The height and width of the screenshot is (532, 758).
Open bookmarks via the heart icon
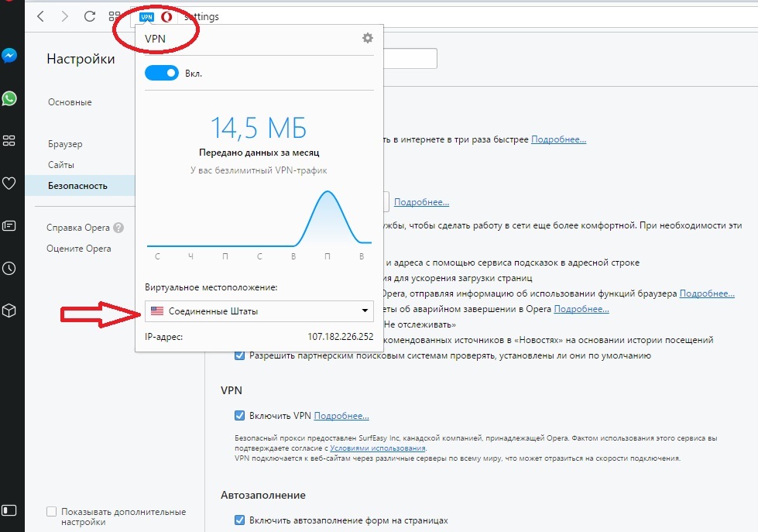[x=9, y=184]
